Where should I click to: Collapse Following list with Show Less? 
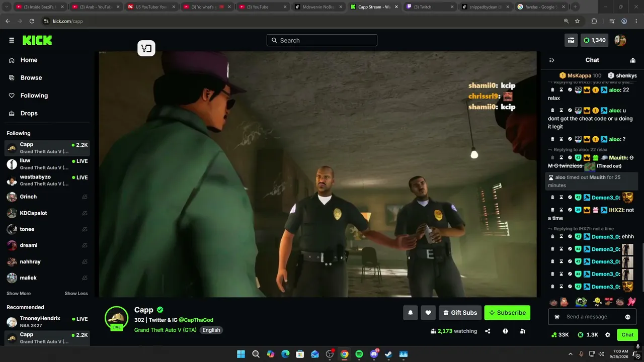point(76,294)
